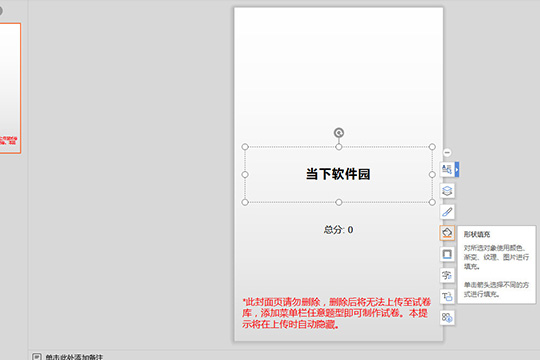Click the notes field 单击此处添加备注

(x=74, y=357)
